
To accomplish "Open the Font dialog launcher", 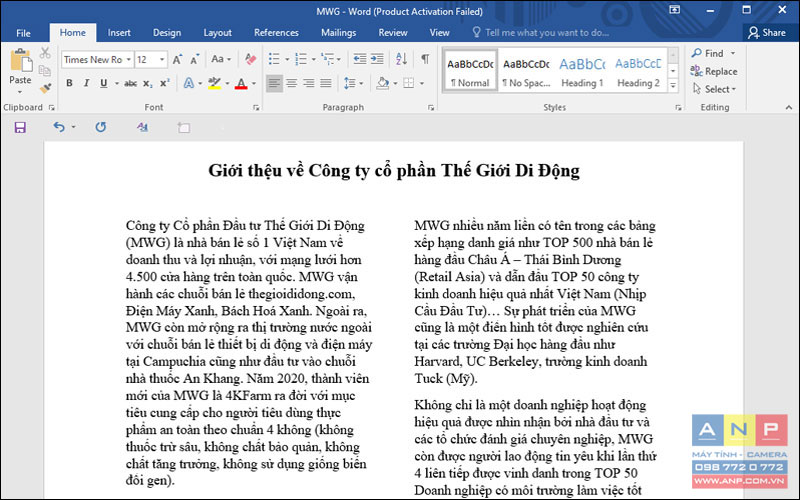I will pyautogui.click(x=256, y=108).
